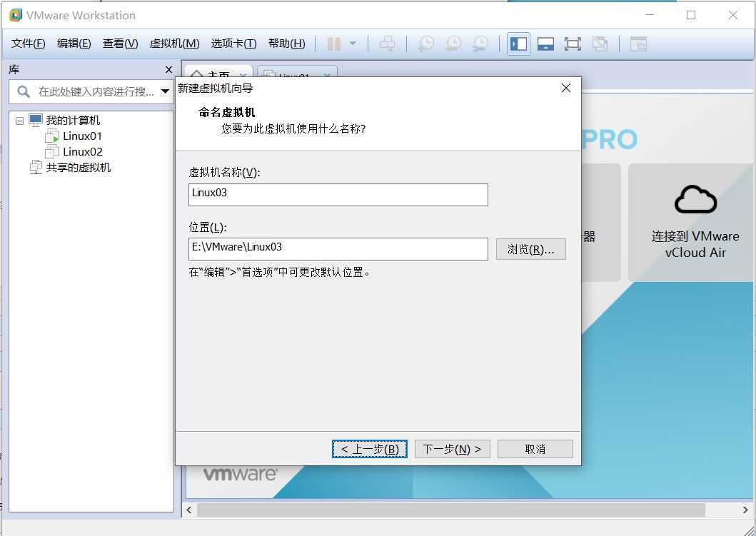Click the 取消 cancel button

[535, 449]
